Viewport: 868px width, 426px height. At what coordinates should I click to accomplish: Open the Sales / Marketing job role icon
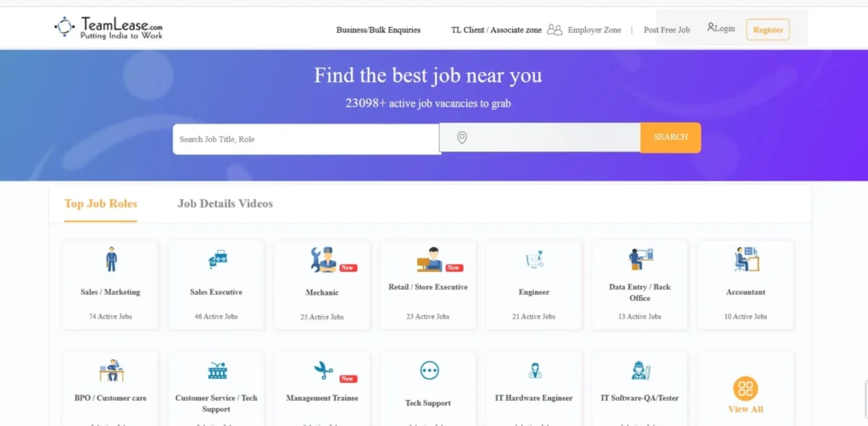click(x=111, y=259)
